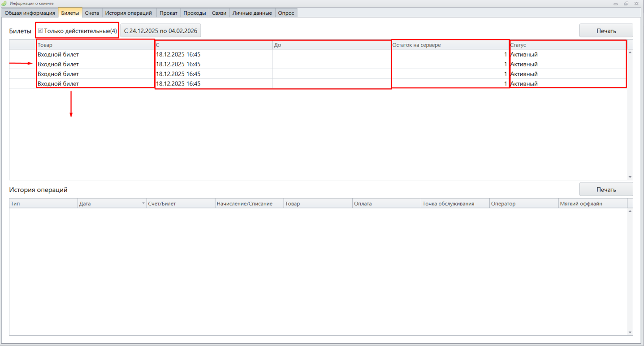644x346 pixels.
Task: Uncheck the 'Только действительные' checkbox
Action: click(40, 31)
